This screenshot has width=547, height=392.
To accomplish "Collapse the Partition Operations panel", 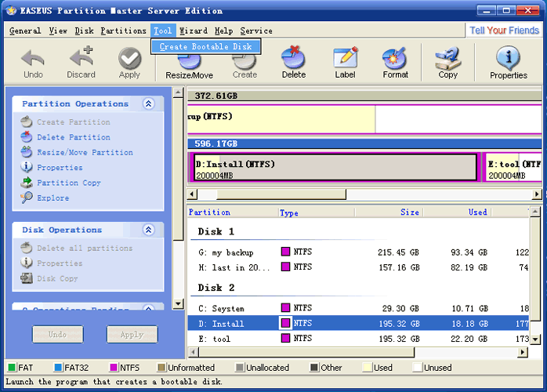I will tap(149, 103).
